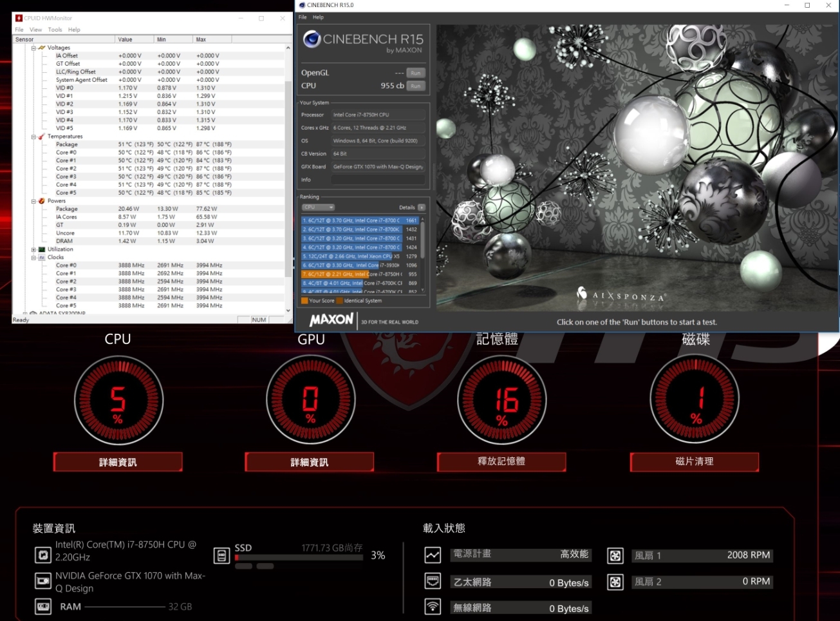
Task: Click the Sensor column header
Action: [x=64, y=39]
